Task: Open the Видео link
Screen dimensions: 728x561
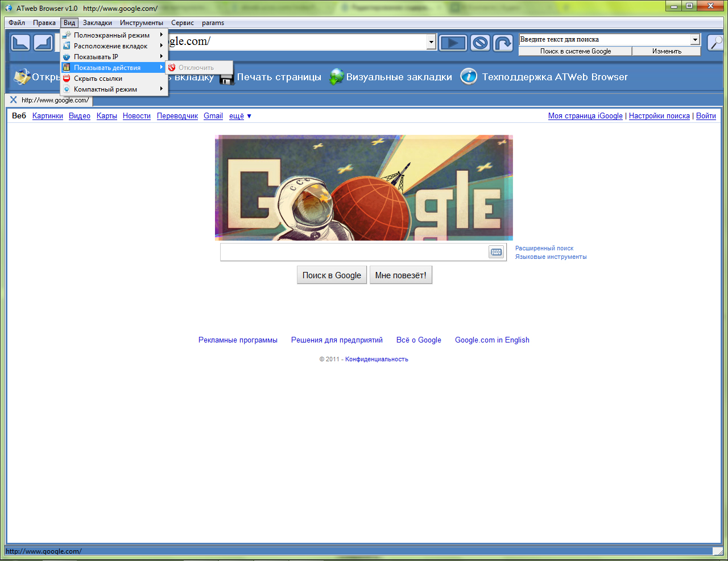Action: [x=80, y=116]
